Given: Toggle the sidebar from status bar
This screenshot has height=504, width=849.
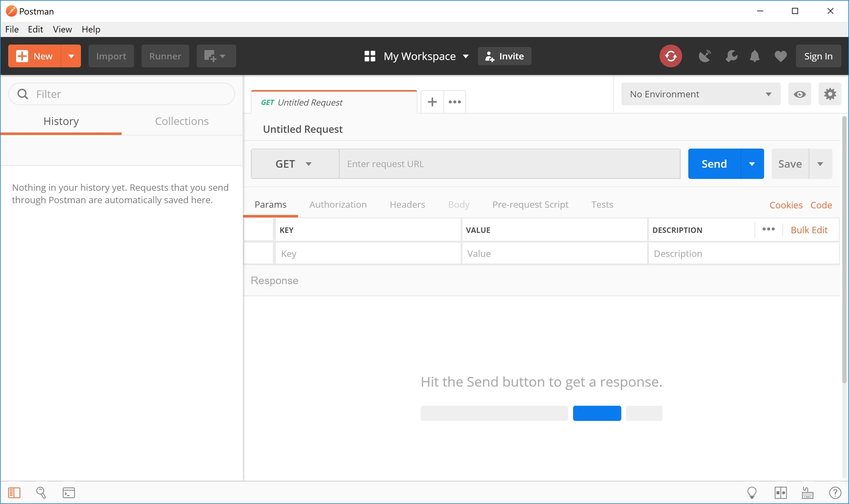Looking at the screenshot, I should point(14,492).
